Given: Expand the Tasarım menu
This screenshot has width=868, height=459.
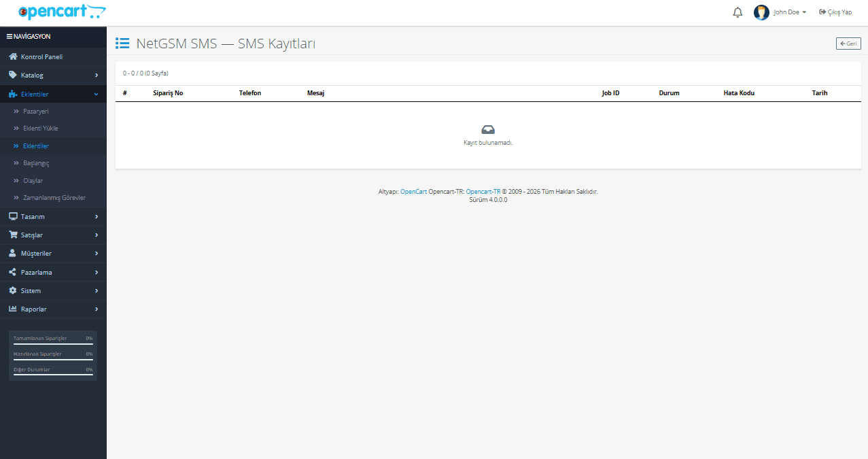Looking at the screenshot, I should (x=53, y=216).
